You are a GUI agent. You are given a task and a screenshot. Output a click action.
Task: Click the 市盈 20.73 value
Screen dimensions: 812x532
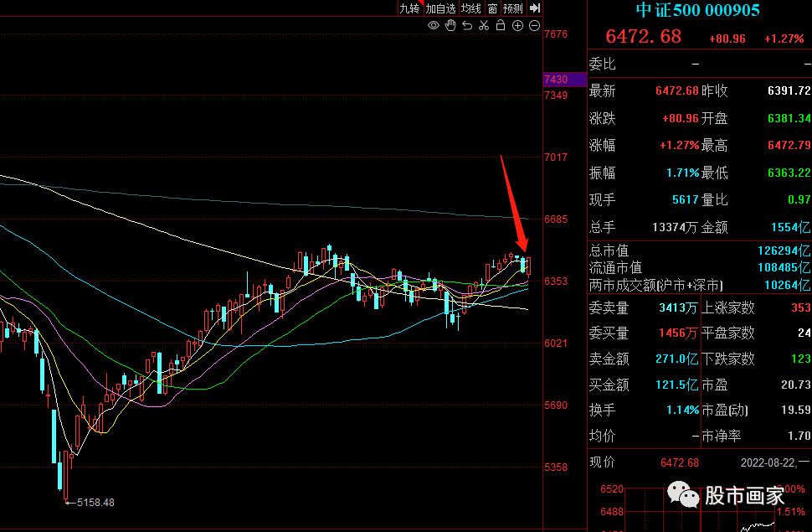(x=796, y=385)
